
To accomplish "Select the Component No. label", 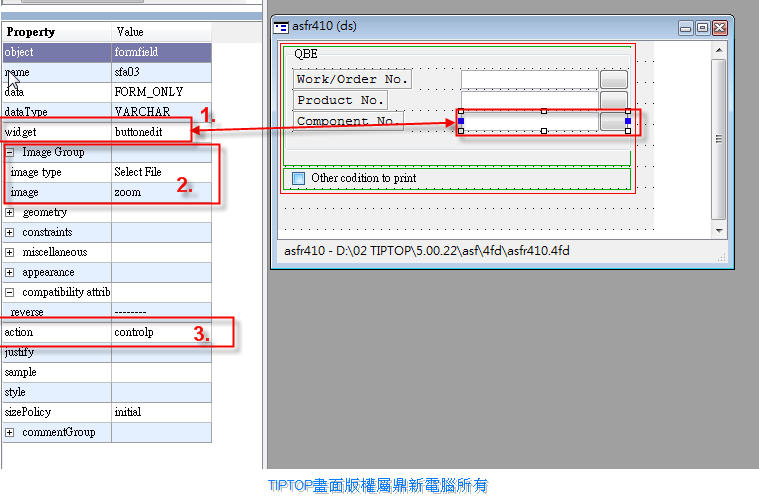I will [348, 121].
